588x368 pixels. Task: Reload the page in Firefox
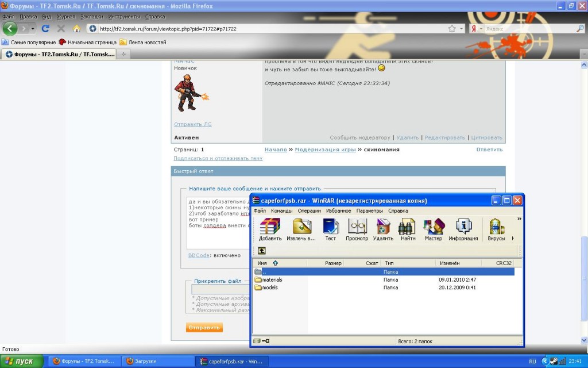pyautogui.click(x=45, y=29)
